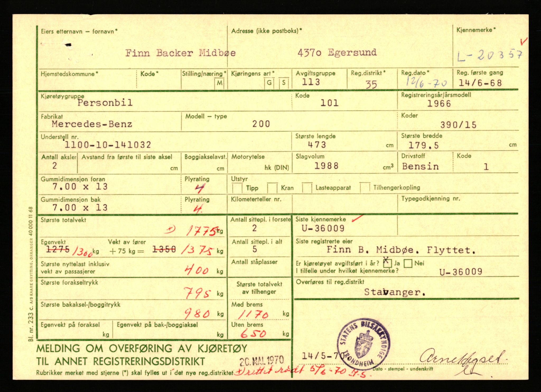541x392 pixels.
Task: Click last owner Finn B. Midbøe. Flyttet.
Action: coord(401,250)
